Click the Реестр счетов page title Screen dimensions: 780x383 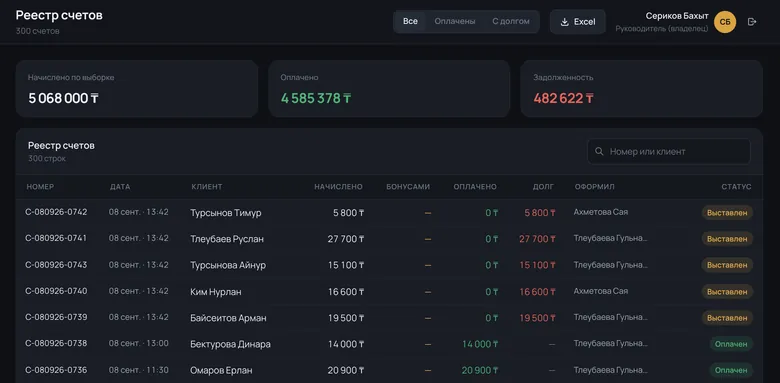tap(59, 15)
